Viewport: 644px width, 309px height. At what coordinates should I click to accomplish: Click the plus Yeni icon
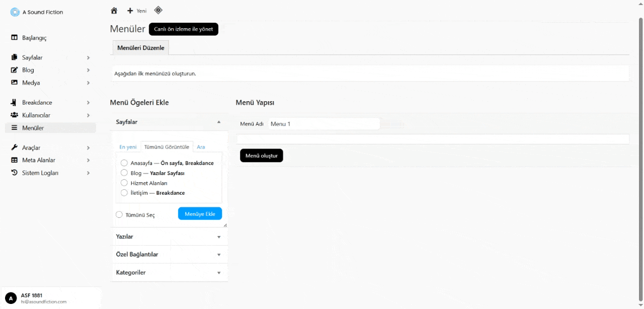pyautogui.click(x=130, y=11)
